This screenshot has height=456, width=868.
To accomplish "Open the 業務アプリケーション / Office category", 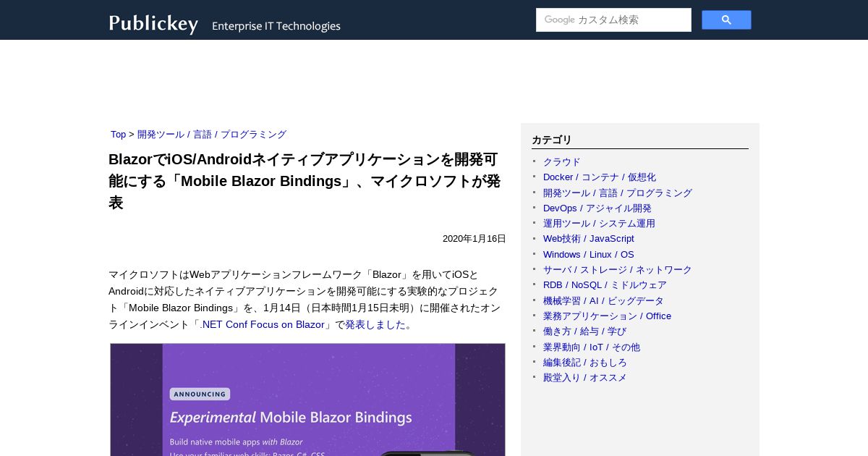I will 607,316.
